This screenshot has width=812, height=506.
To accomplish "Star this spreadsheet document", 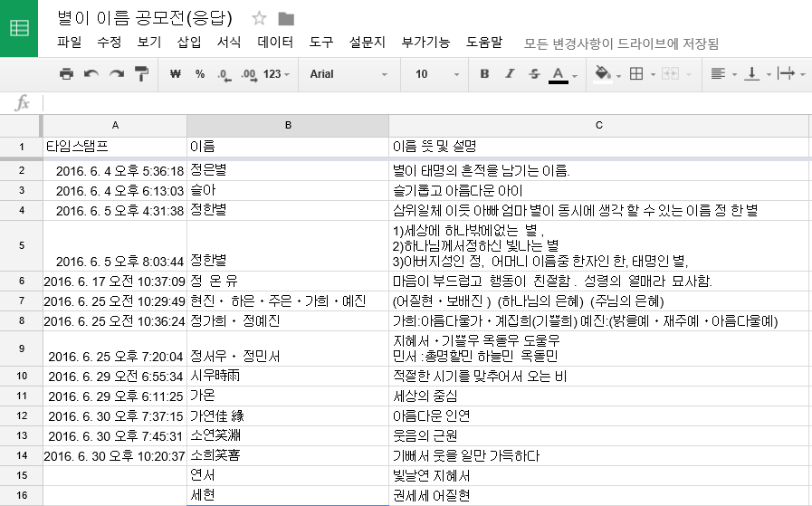I will 260,18.
